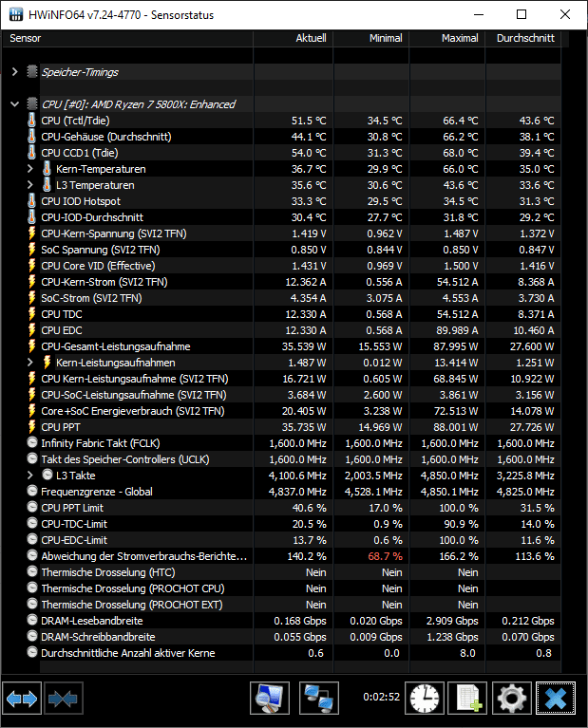The image size is (588, 728).
Task: Click the inward-arrows collapse button
Action: pyautogui.click(x=64, y=698)
